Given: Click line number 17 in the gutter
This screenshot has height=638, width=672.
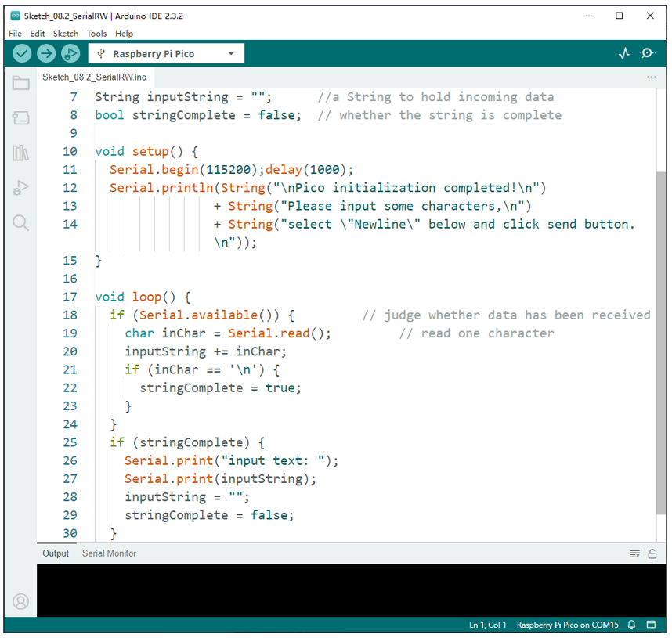Looking at the screenshot, I should [x=70, y=297].
